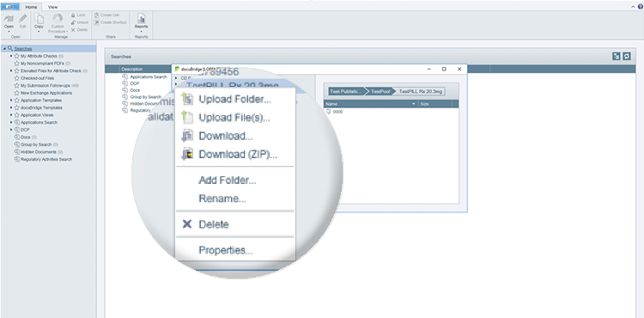The image size is (644, 318).
Task: Choose Rename... from context menu
Action: pos(222,199)
